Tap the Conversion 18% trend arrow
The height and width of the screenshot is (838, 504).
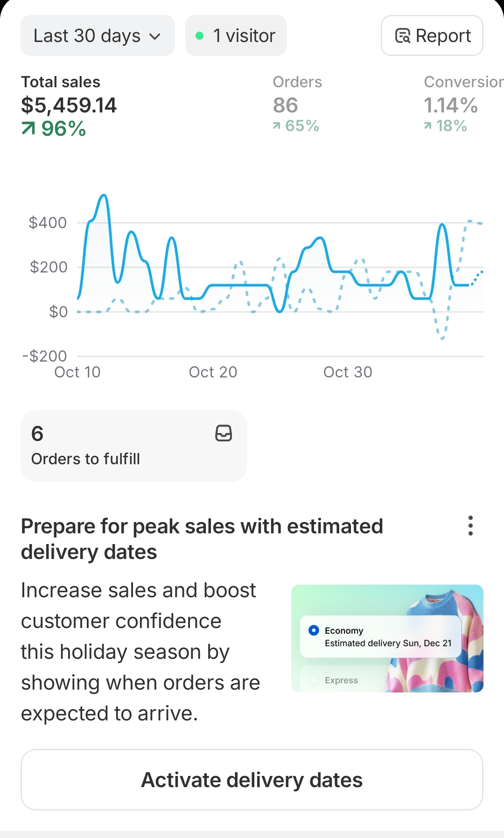coord(427,126)
